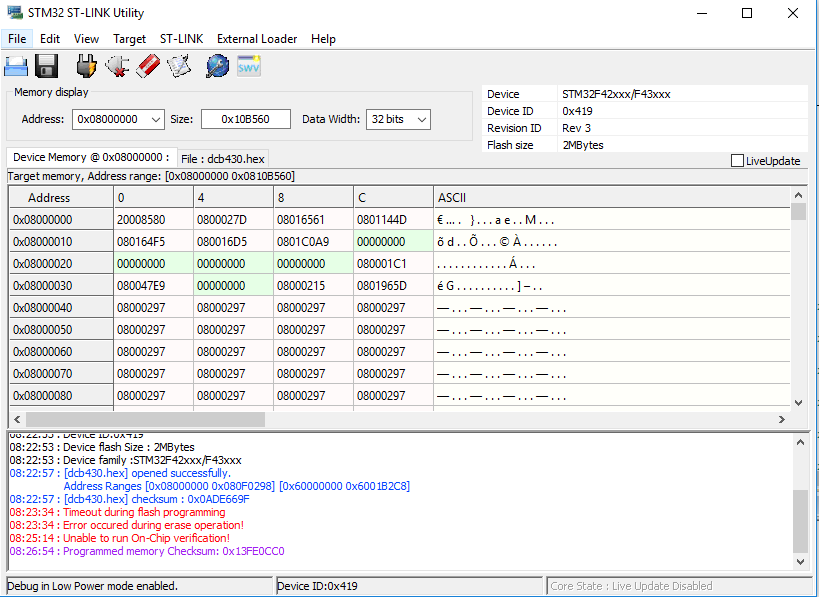
Task: Select cell 08016561 in memory table
Action: (313, 220)
